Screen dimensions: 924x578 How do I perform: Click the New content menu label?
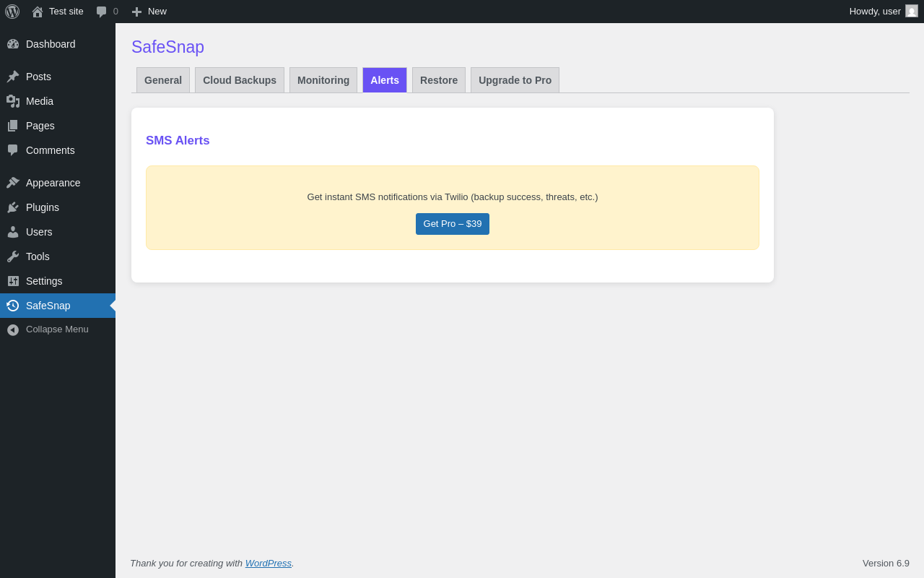point(157,12)
